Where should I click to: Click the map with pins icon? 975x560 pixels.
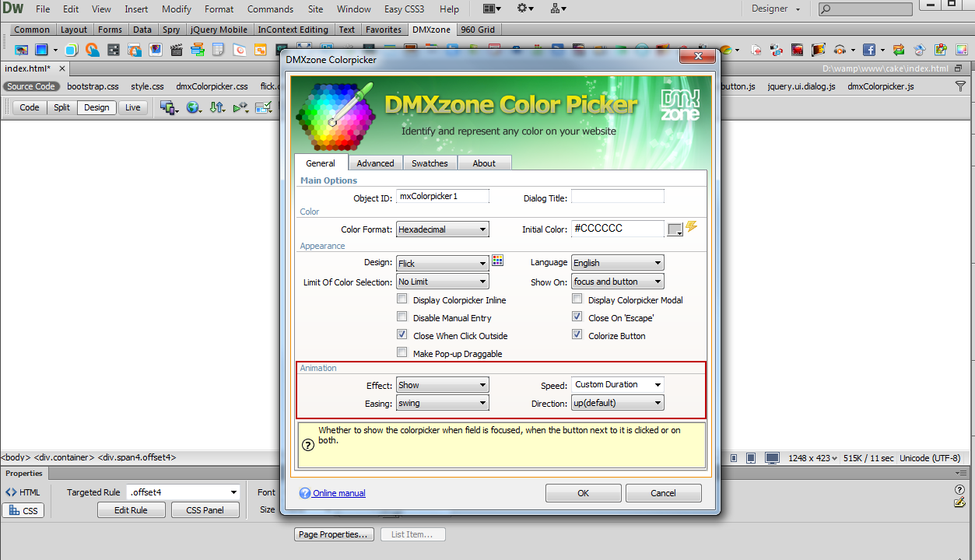click(x=940, y=50)
